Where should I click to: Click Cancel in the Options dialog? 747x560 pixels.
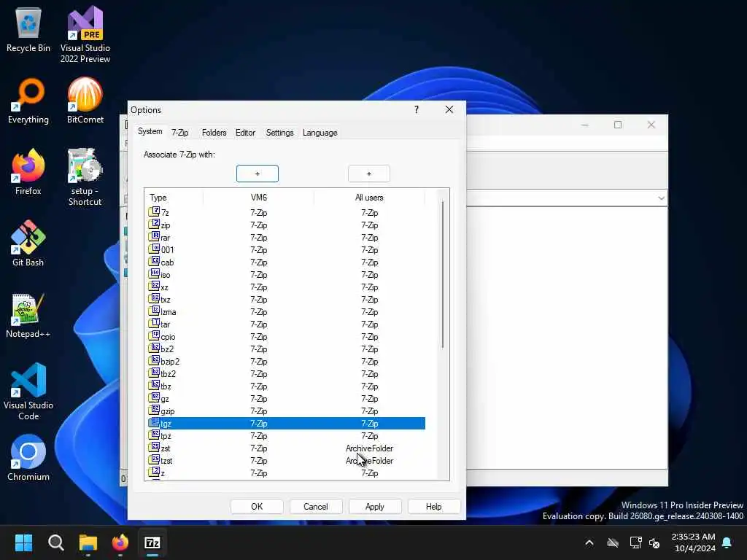[x=316, y=507]
